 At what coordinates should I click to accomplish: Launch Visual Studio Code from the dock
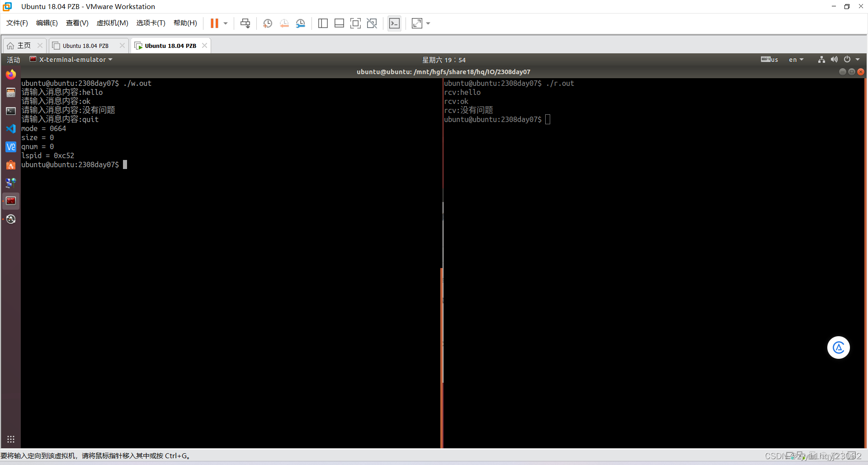point(11,129)
